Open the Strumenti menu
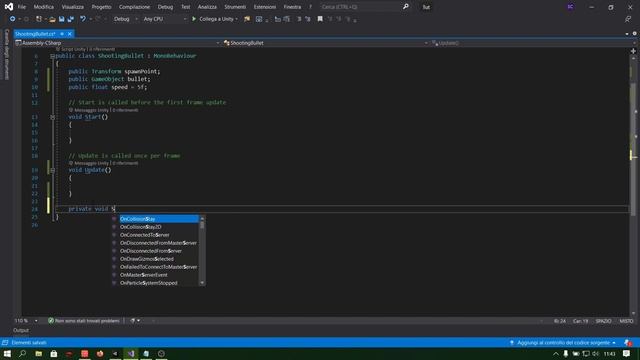 click(235, 7)
